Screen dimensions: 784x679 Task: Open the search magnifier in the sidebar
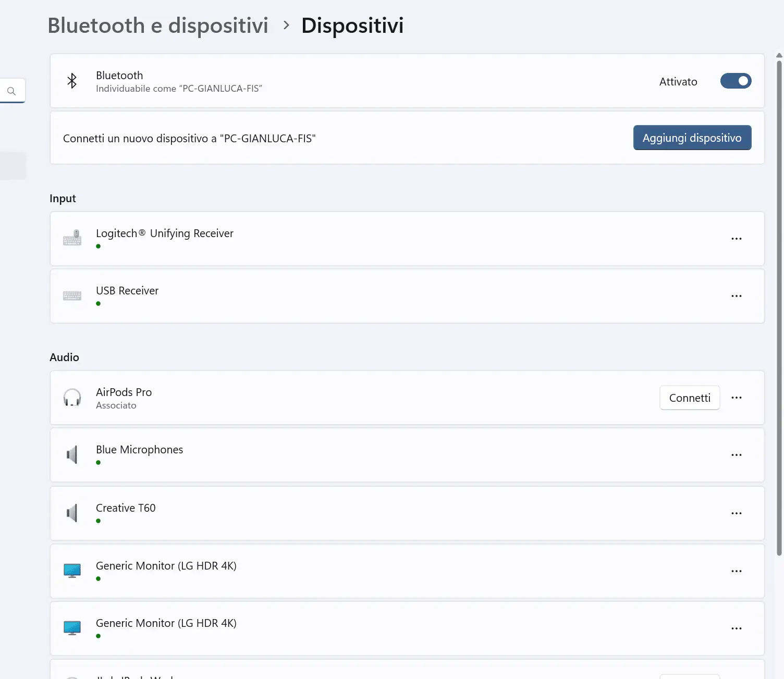click(x=12, y=90)
